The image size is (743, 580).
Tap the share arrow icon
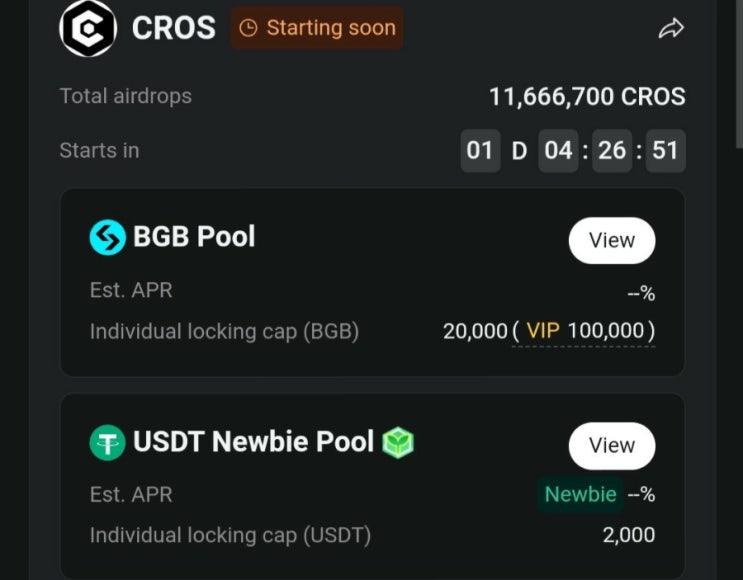point(671,28)
